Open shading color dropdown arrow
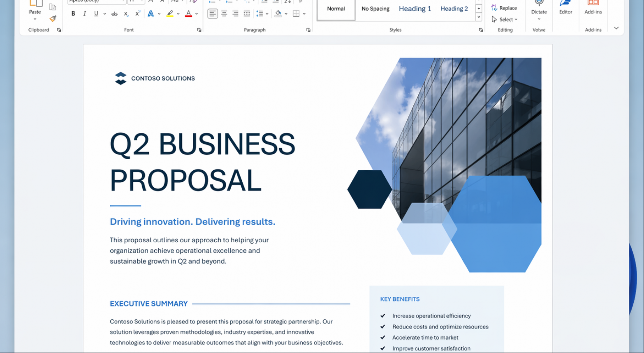This screenshot has height=353, width=644. point(286,14)
